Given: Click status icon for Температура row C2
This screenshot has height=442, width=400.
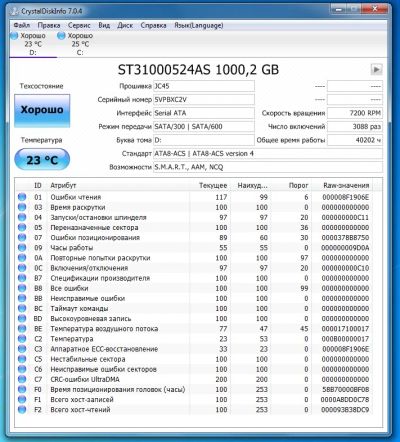Looking at the screenshot, I should coord(22,339).
